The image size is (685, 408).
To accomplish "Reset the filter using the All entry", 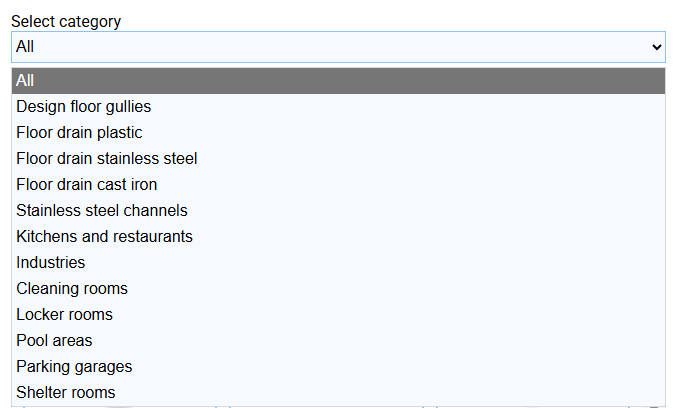I will pos(338,81).
